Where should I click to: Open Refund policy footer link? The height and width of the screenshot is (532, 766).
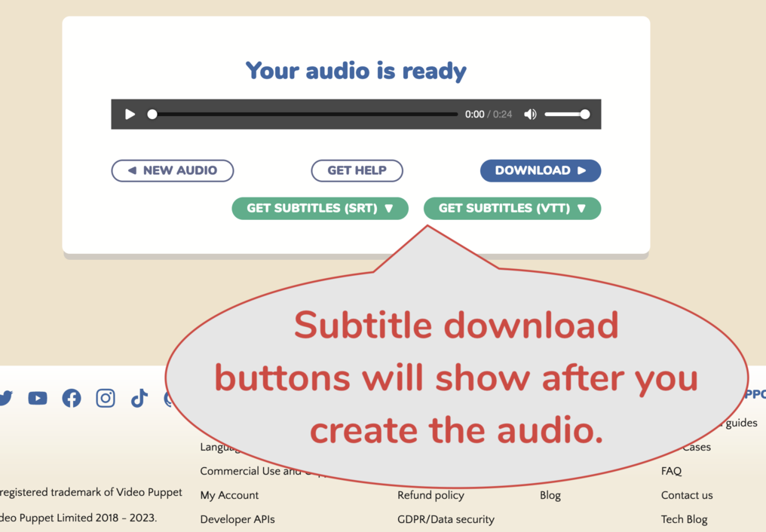[x=431, y=495]
